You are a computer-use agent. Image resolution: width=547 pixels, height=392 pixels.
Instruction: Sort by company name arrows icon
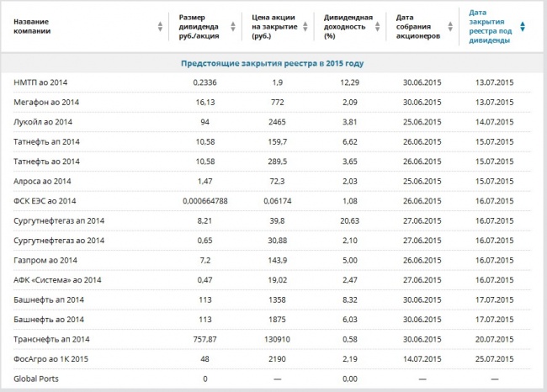(x=160, y=27)
